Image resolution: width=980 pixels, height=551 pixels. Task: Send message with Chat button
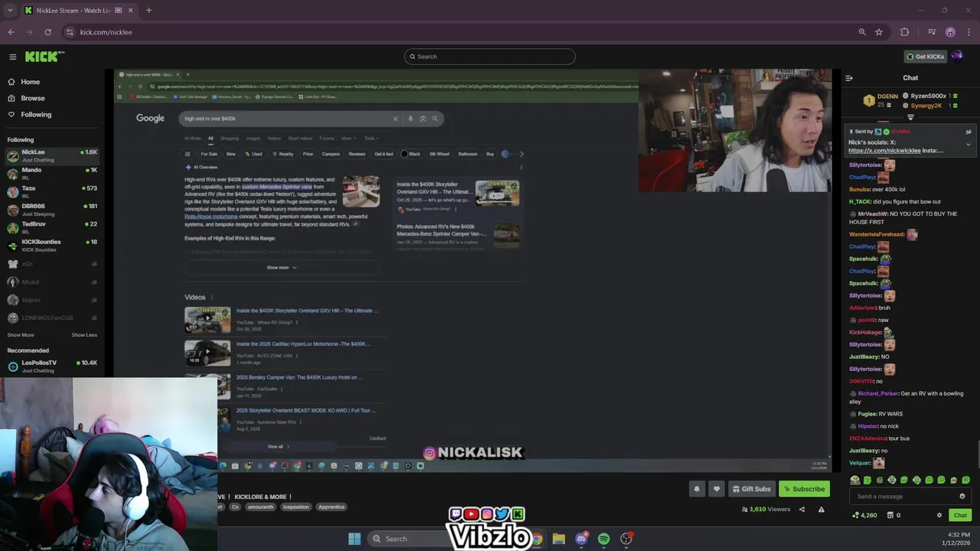pos(960,516)
